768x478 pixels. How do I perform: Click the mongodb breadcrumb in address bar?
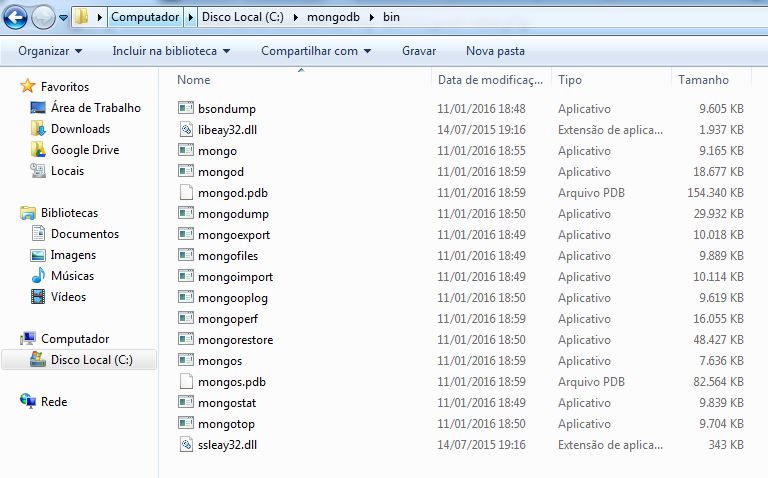tap(334, 18)
